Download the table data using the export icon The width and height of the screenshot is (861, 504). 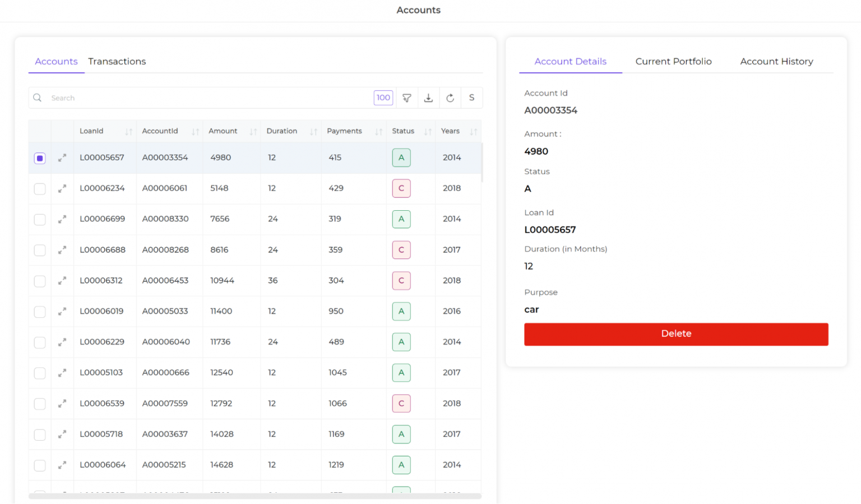tap(428, 98)
